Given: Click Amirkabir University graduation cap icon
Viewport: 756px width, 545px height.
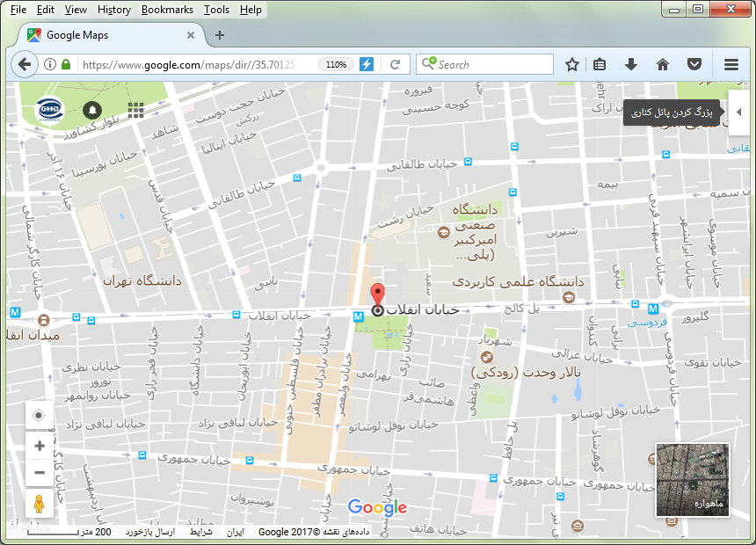Looking at the screenshot, I should coord(443,233).
